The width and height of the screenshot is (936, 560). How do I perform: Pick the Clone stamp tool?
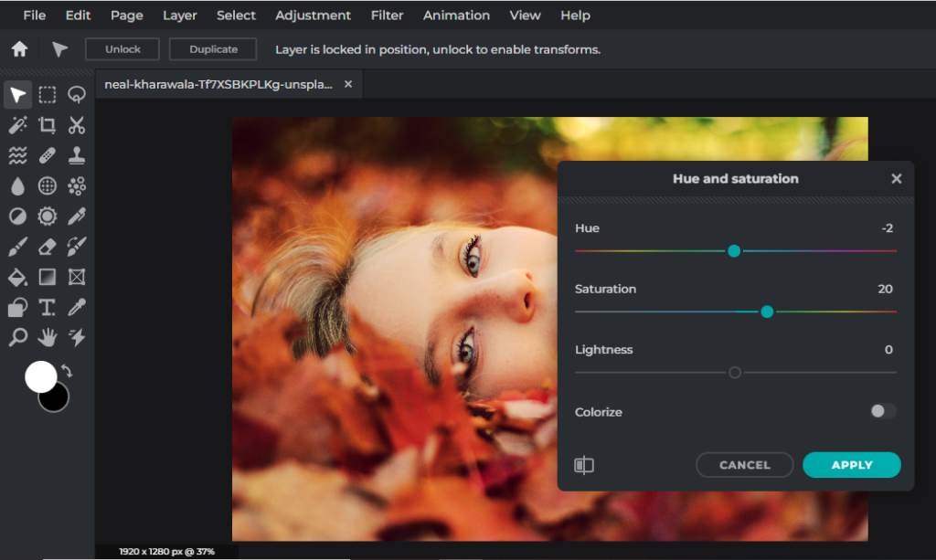(x=77, y=155)
